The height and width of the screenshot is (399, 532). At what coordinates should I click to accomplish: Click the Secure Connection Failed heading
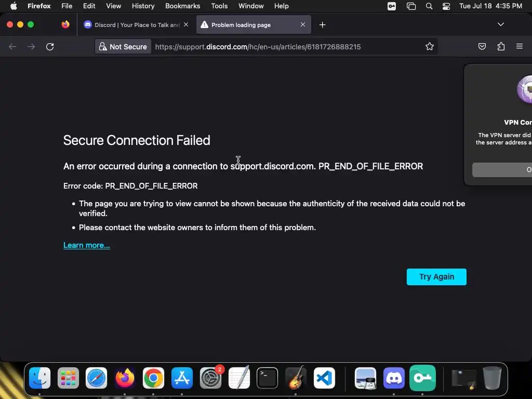click(137, 140)
